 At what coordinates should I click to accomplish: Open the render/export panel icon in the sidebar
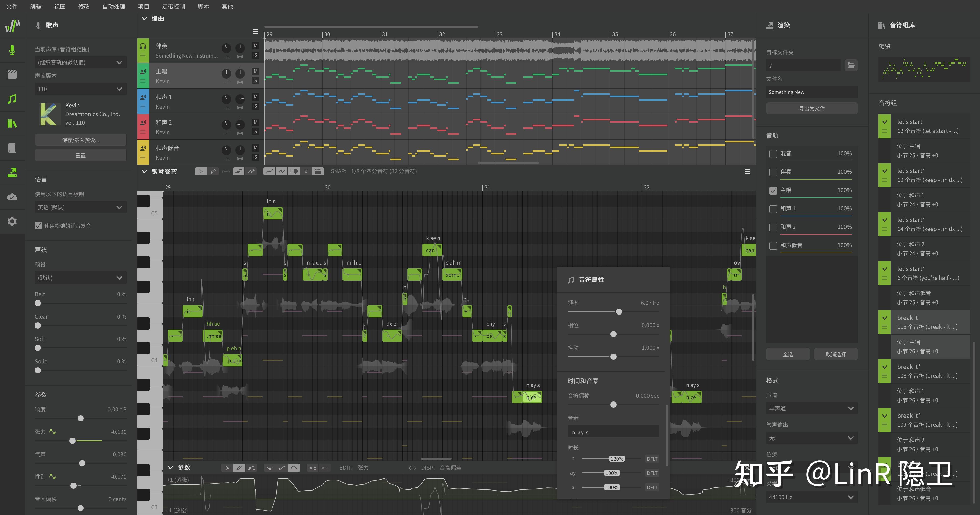tap(12, 172)
